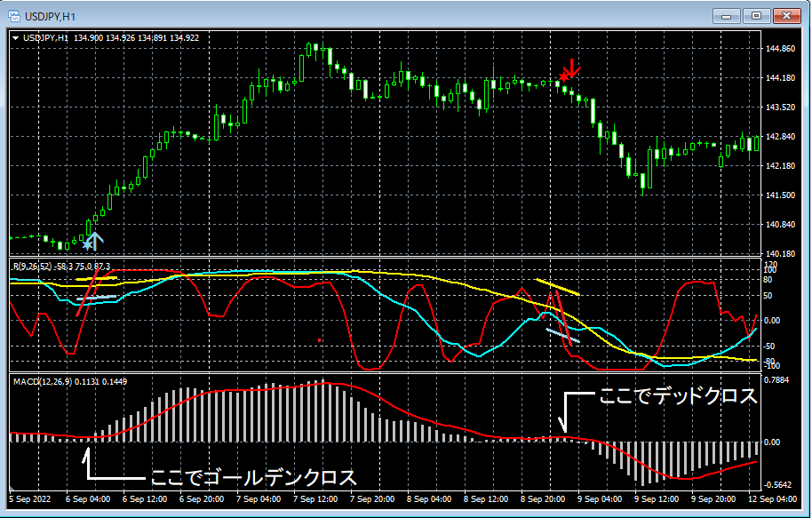
Task: Click the 6 Sep 04:00 time label
Action: pyautogui.click(x=88, y=499)
